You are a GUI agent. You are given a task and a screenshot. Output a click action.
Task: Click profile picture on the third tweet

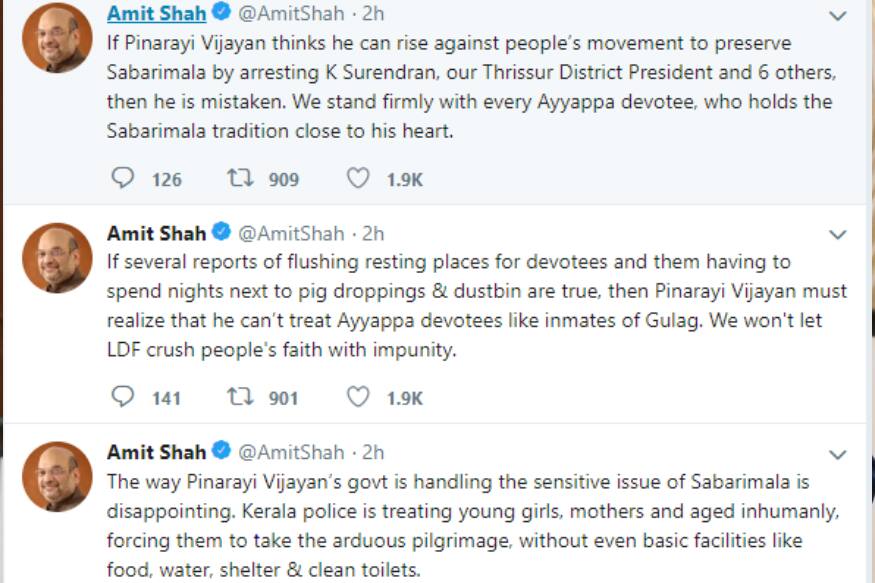coord(57,476)
